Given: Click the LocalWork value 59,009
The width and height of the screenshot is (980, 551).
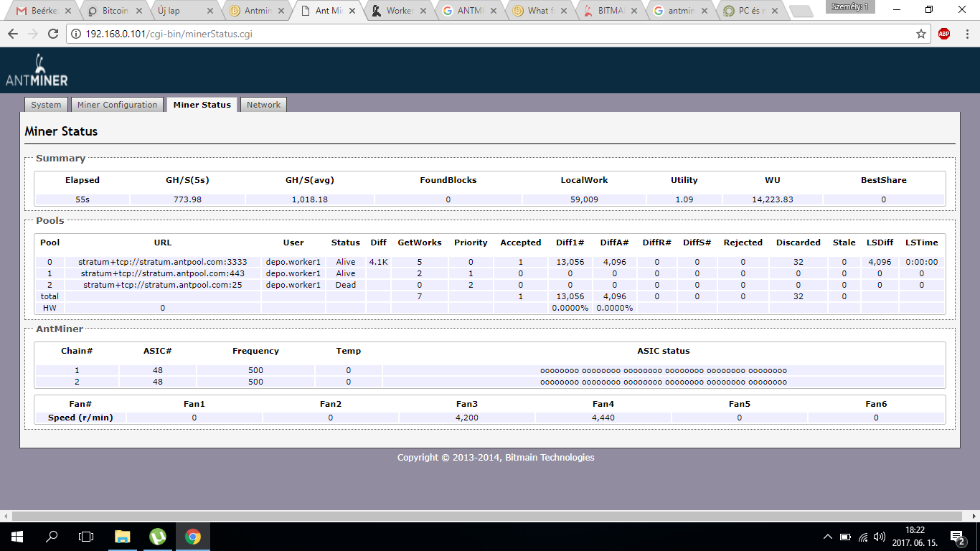Looking at the screenshot, I should pyautogui.click(x=584, y=199).
